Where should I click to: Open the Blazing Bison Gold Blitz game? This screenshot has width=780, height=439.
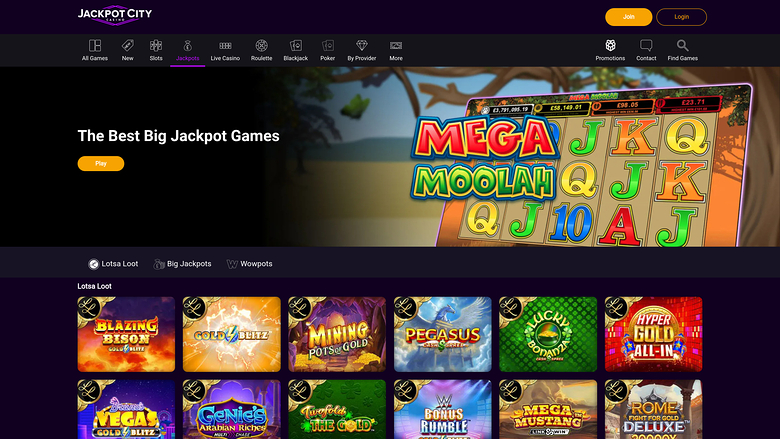point(126,334)
